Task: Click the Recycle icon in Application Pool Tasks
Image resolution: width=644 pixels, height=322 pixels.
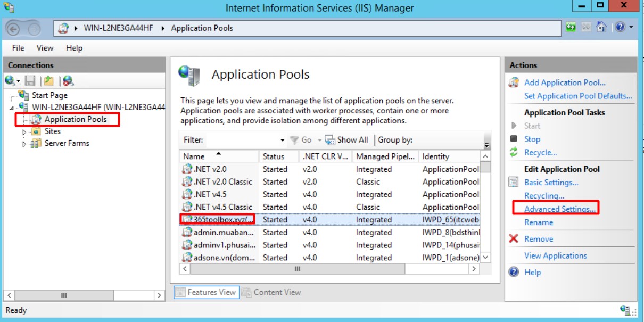Action: click(x=514, y=152)
